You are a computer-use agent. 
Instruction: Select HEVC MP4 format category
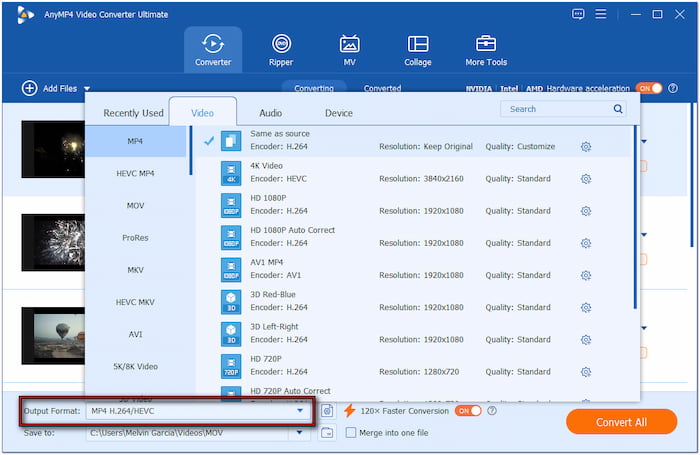[x=135, y=173]
